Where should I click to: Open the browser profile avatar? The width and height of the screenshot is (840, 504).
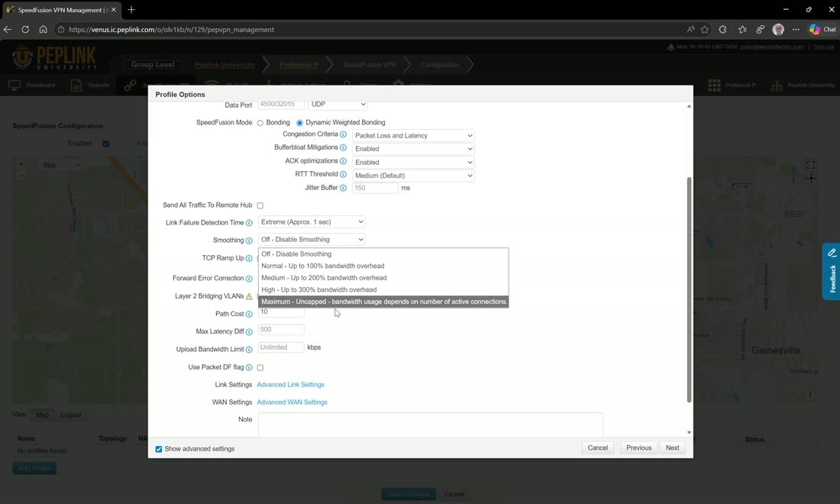click(x=778, y=30)
